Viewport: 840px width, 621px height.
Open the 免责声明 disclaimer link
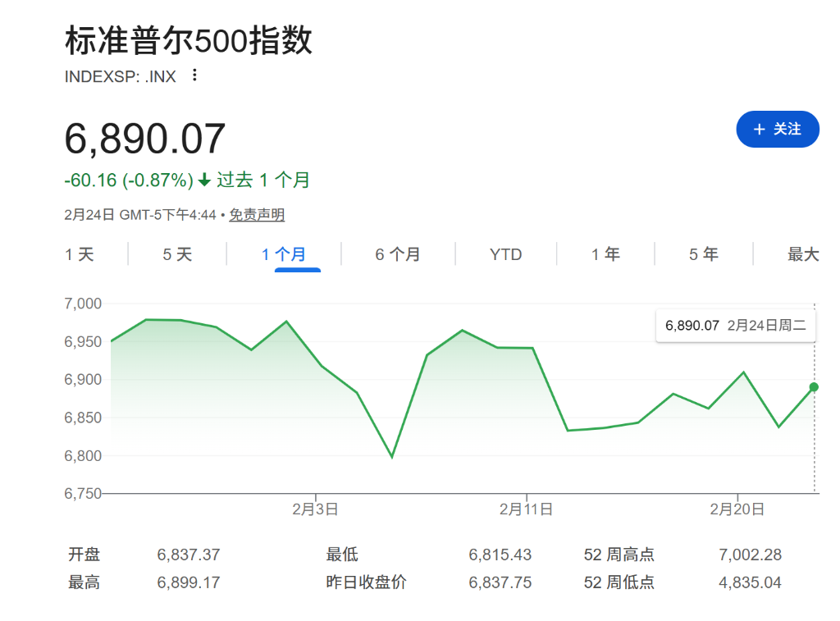point(257,215)
